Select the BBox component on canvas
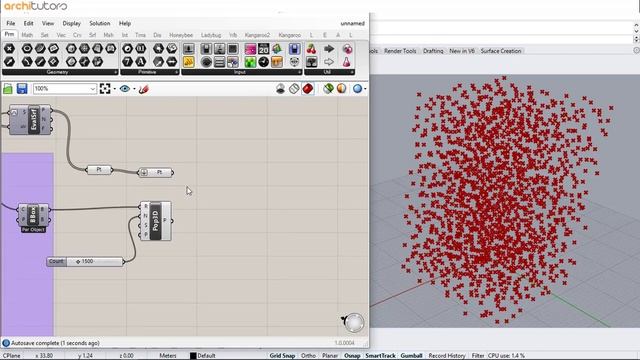This screenshot has width=640, height=360. [33, 215]
